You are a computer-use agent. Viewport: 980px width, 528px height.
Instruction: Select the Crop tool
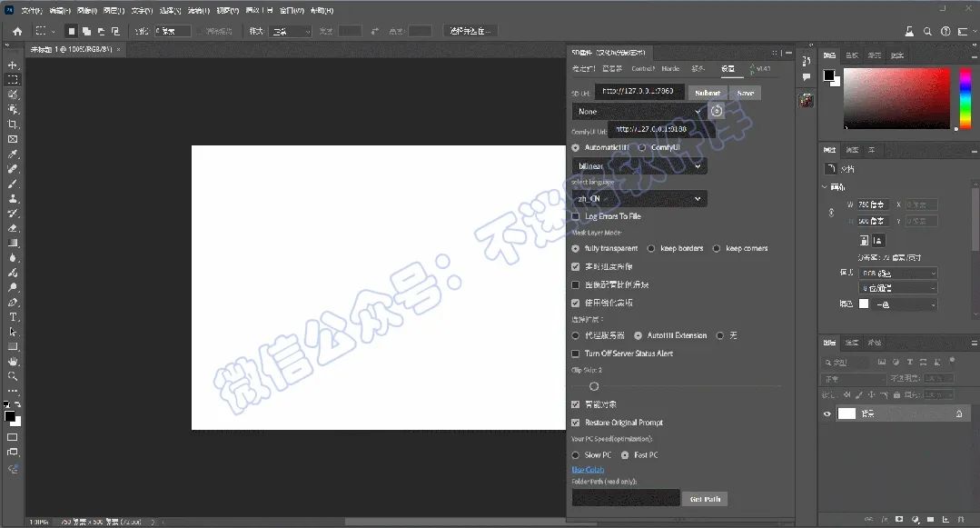13,124
